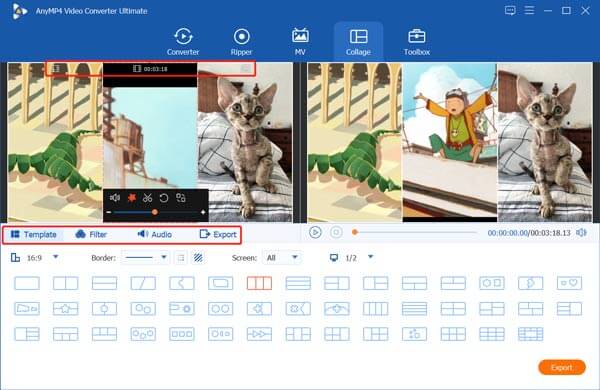
Task: Select the diagonal split template
Action: click(143, 283)
